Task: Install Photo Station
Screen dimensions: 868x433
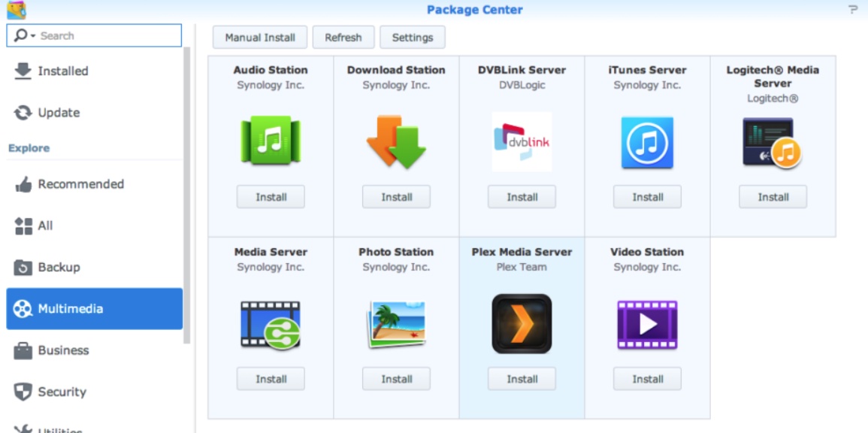Action: coord(396,379)
